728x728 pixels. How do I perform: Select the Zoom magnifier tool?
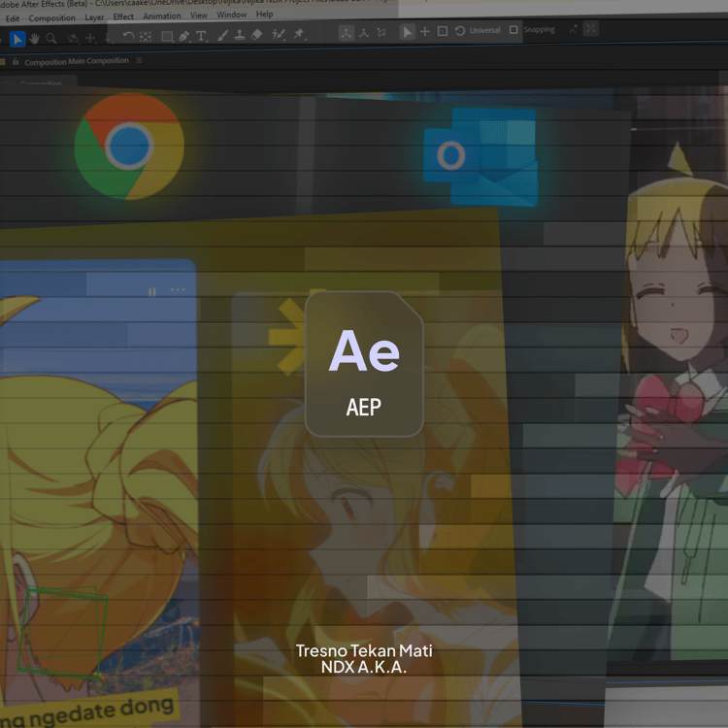click(51, 39)
